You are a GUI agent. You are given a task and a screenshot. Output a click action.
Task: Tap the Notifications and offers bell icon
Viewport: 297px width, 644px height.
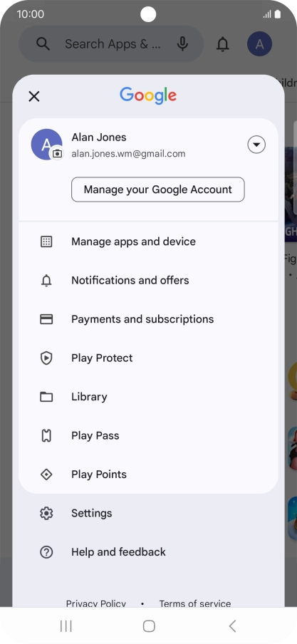tap(46, 281)
